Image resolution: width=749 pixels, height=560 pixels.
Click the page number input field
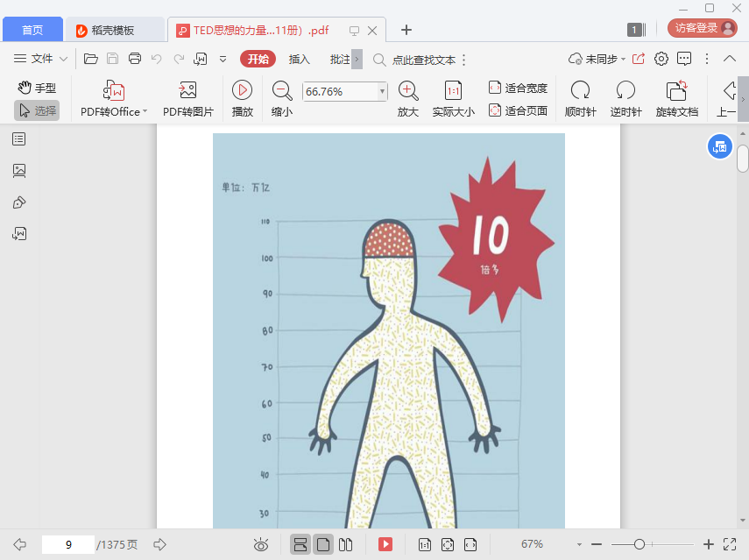[x=67, y=544]
